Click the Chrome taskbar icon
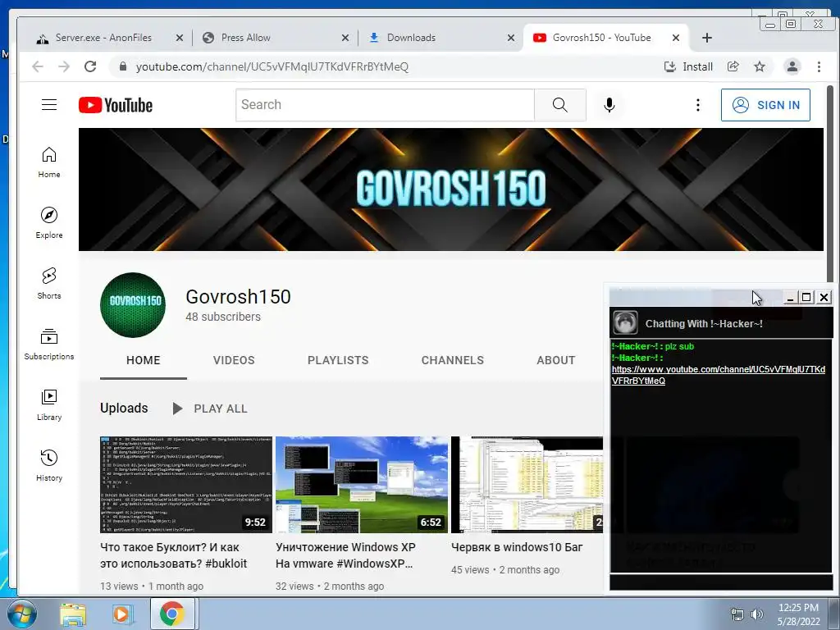 click(172, 614)
